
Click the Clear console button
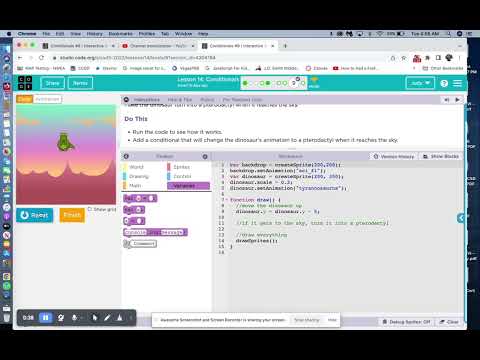449,322
